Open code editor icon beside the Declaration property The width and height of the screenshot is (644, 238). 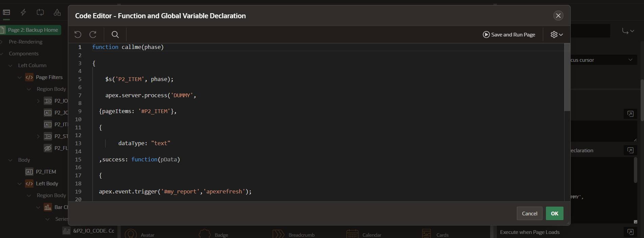630,150
